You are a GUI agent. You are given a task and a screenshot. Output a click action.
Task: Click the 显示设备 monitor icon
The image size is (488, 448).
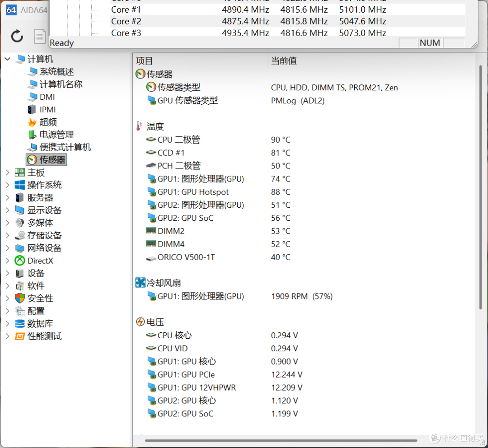tap(19, 210)
